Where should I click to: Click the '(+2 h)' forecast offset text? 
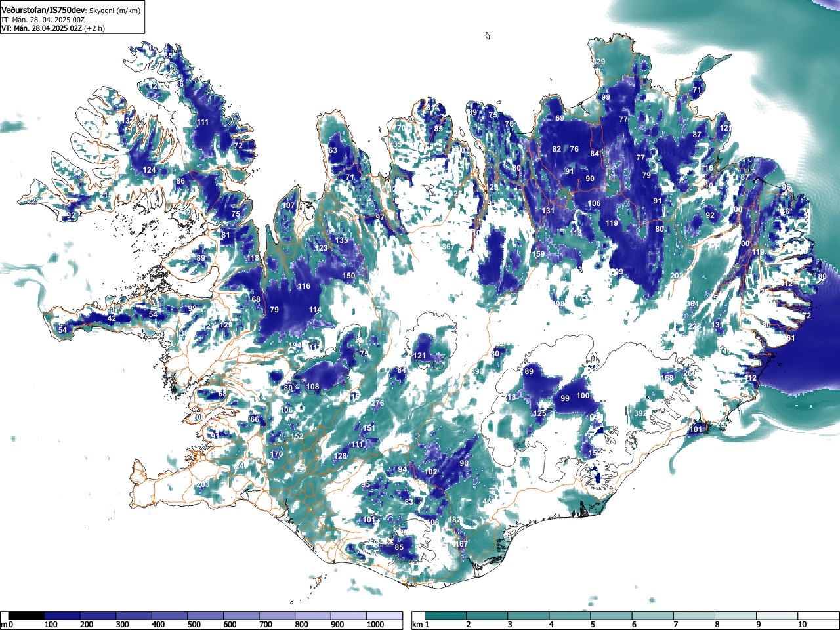(94, 28)
